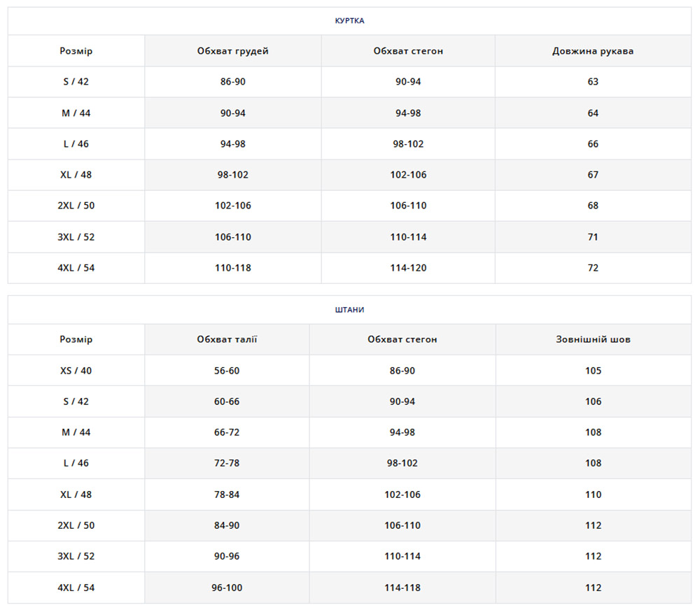Select the chest range 110-118 cell

coord(232,268)
